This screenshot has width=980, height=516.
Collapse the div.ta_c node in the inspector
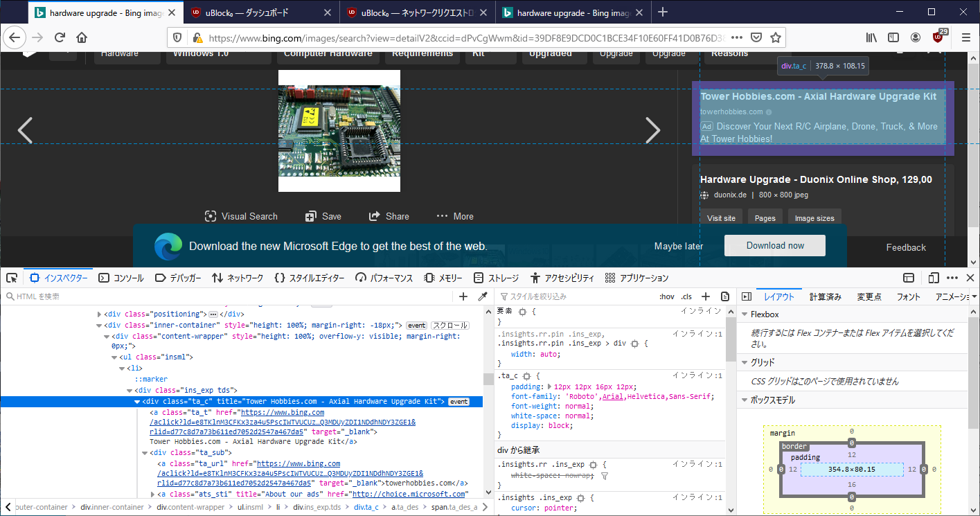137,401
